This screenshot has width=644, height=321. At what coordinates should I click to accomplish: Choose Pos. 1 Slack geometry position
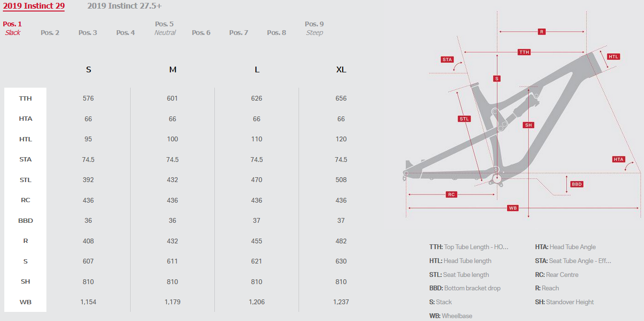[x=12, y=28]
